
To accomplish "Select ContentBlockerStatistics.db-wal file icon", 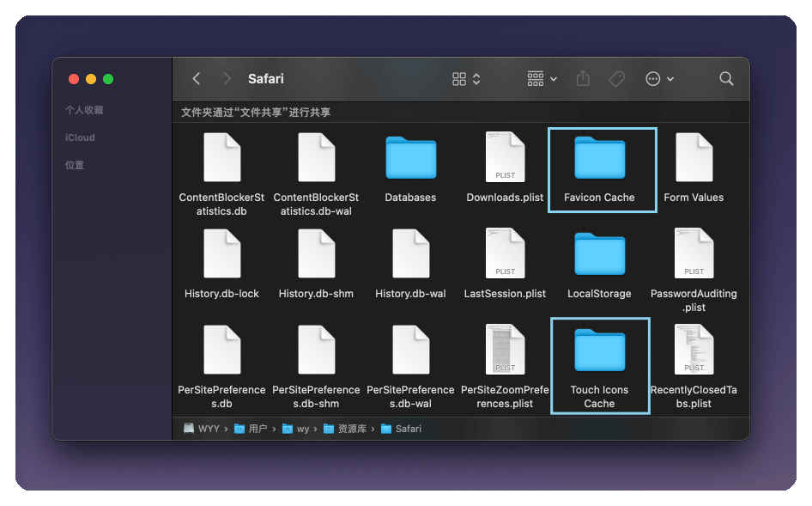I will click(x=316, y=157).
